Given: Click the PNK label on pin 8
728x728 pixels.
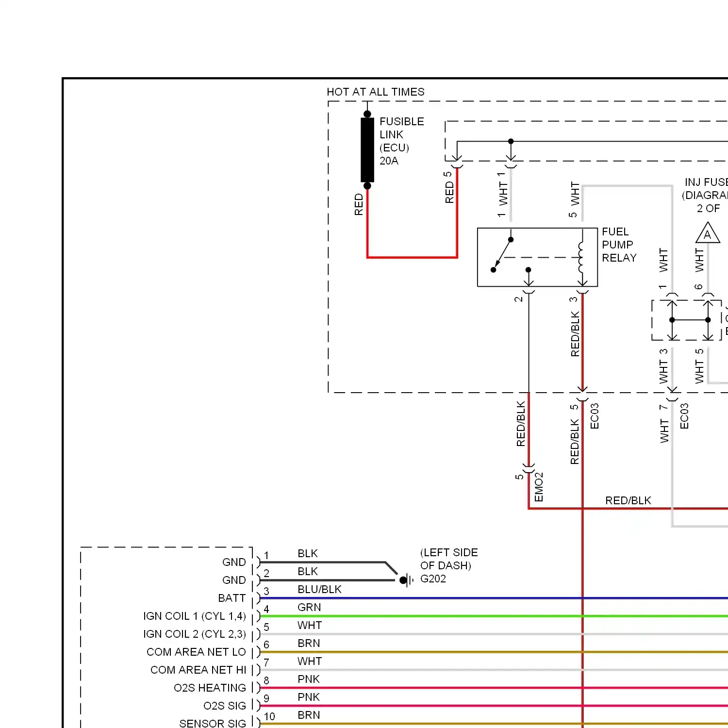Looking at the screenshot, I should [309, 679].
